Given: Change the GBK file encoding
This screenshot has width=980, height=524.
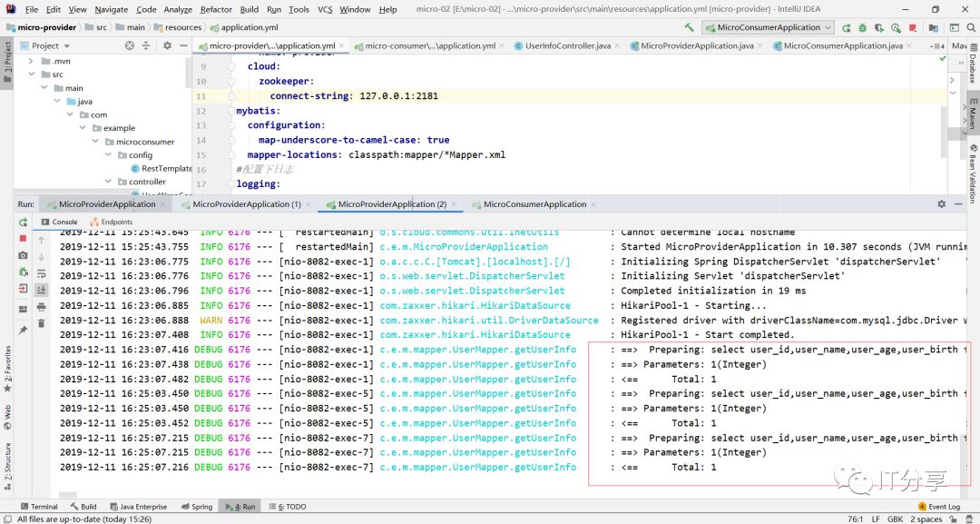Looking at the screenshot, I should 895,519.
